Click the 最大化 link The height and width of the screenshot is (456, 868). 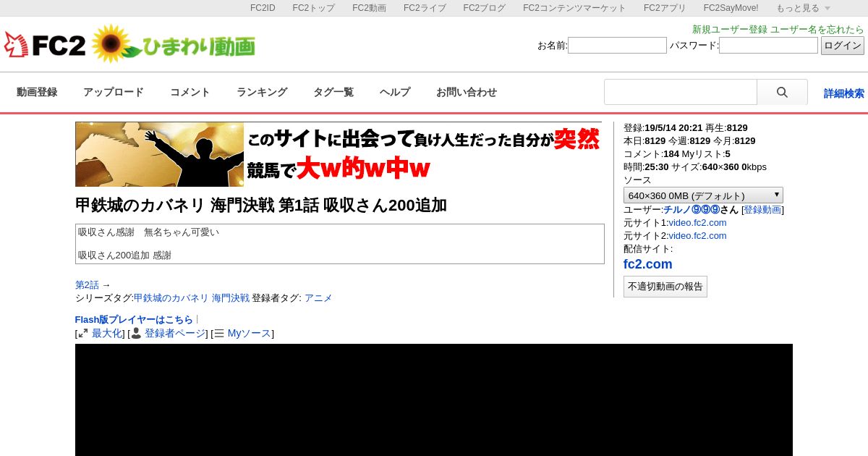point(107,334)
